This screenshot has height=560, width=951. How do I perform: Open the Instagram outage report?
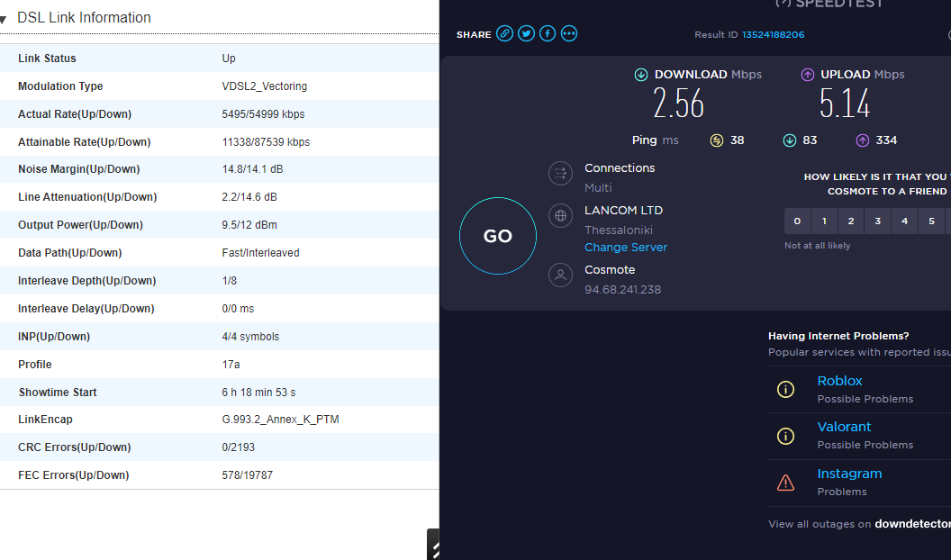pos(849,474)
